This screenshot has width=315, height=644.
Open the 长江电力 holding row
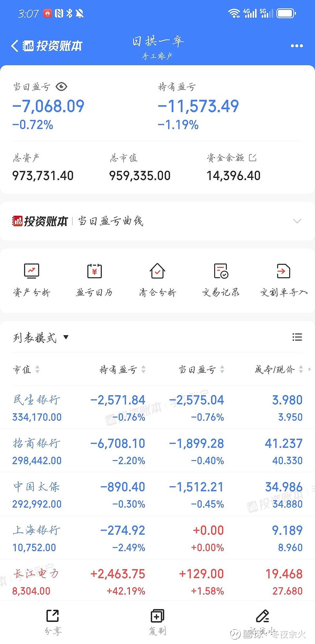point(157,581)
